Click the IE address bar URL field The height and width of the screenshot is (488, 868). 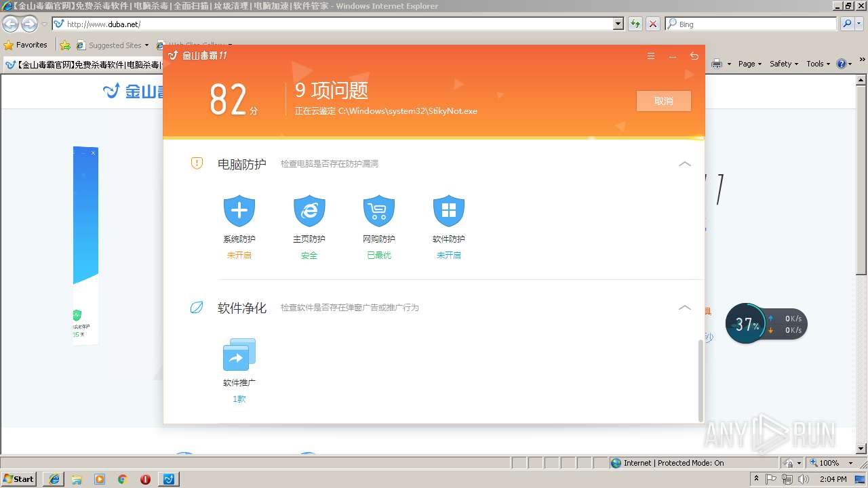click(332, 24)
